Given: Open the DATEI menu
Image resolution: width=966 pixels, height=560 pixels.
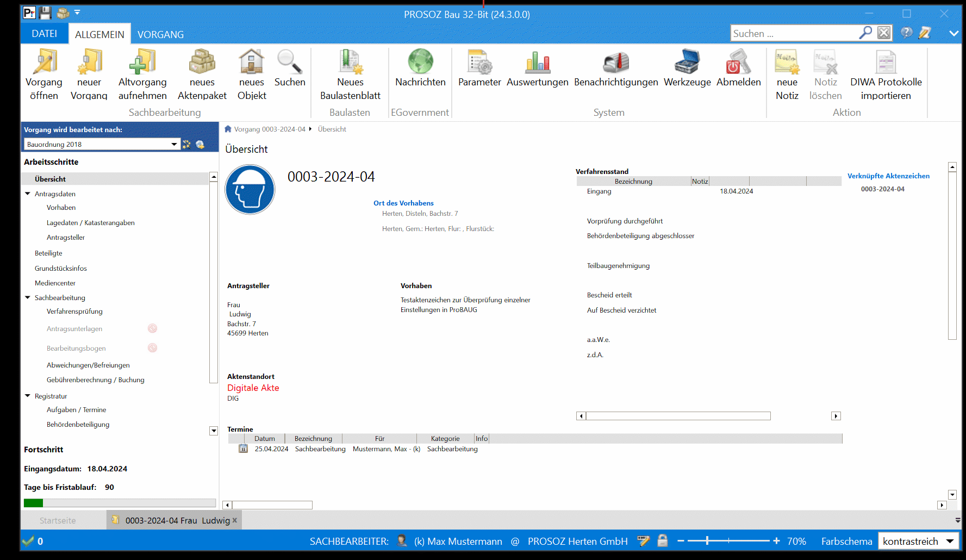Looking at the screenshot, I should [44, 34].
